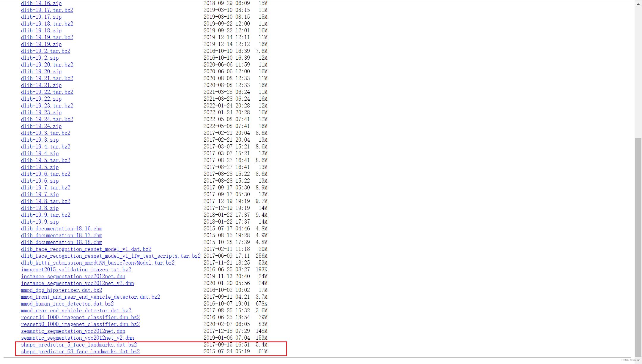642x364 pixels.
Task: Click the vertical scrollbar thumb
Action: [x=638, y=247]
